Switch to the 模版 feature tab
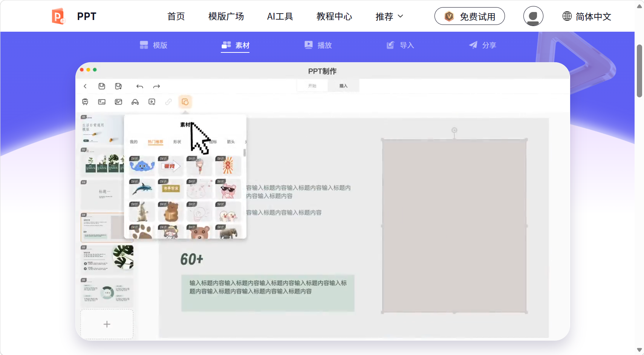 [153, 45]
